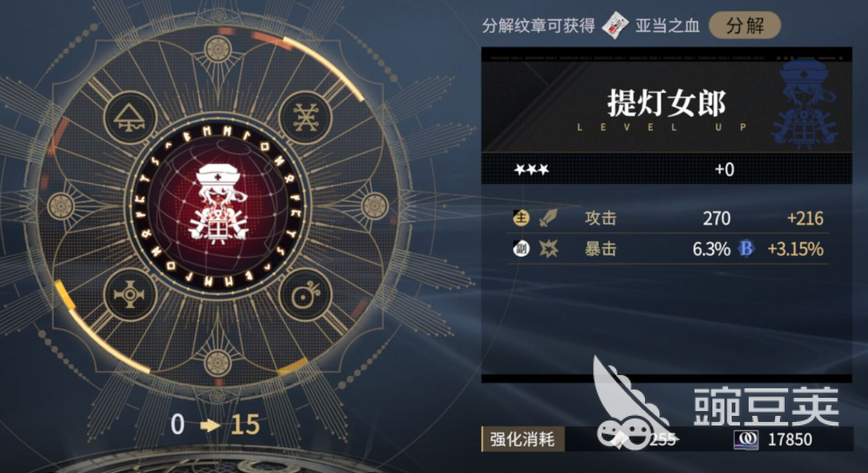Click the right side gear node

click(x=375, y=206)
